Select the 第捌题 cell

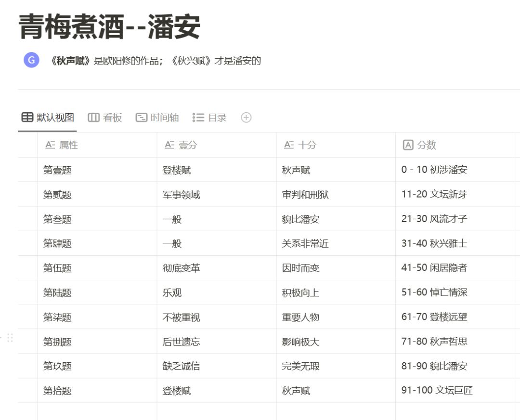coord(97,341)
